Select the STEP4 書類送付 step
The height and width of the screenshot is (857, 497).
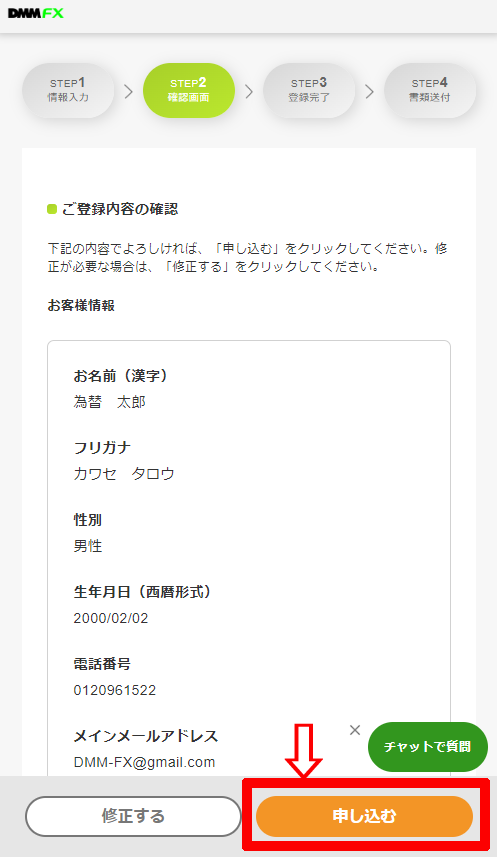[430, 90]
